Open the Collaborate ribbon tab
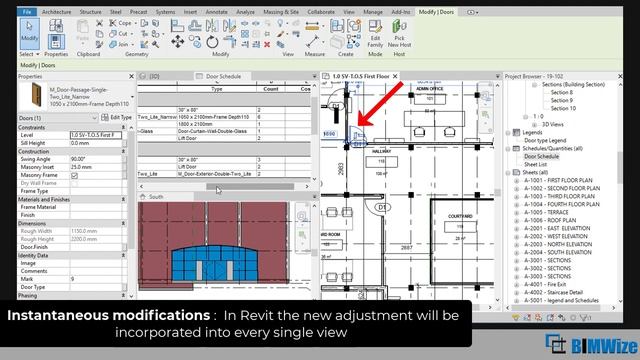This screenshot has height=360, width=640. (x=321, y=12)
